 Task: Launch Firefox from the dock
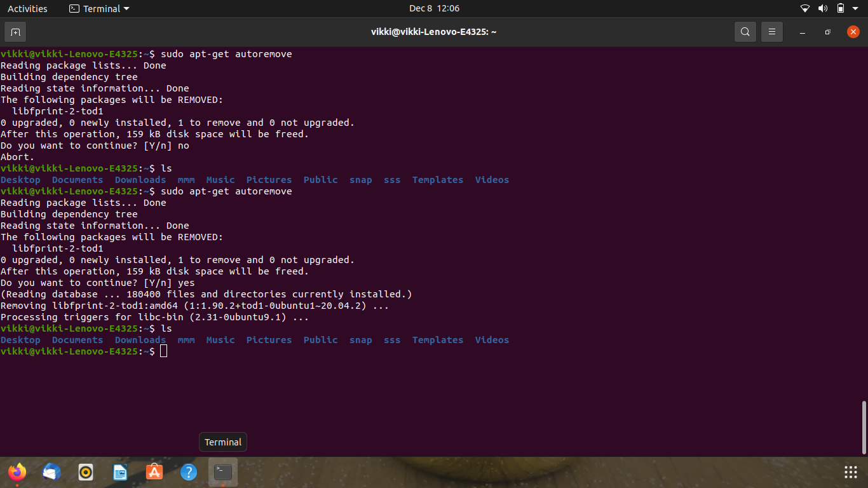click(x=17, y=472)
